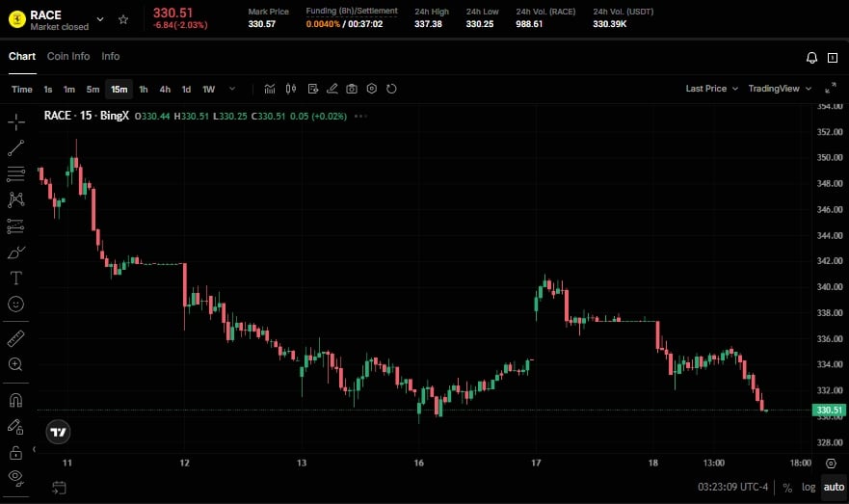The height and width of the screenshot is (504, 849).
Task: Hide all drawings with eye icon
Action: 16,477
